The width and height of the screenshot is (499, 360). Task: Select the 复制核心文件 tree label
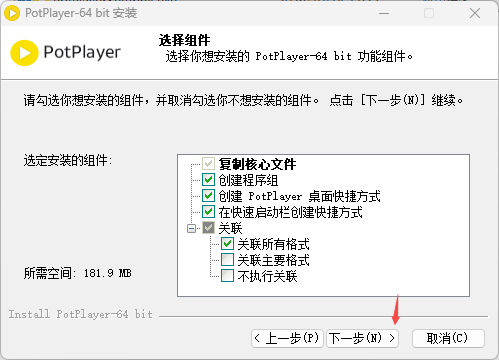click(257, 164)
